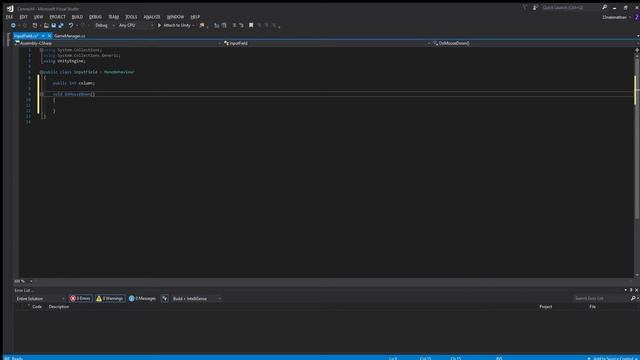Viewport: 640px width, 360px height.
Task: Toggle the 0 Messages filter
Action: [x=142, y=299]
